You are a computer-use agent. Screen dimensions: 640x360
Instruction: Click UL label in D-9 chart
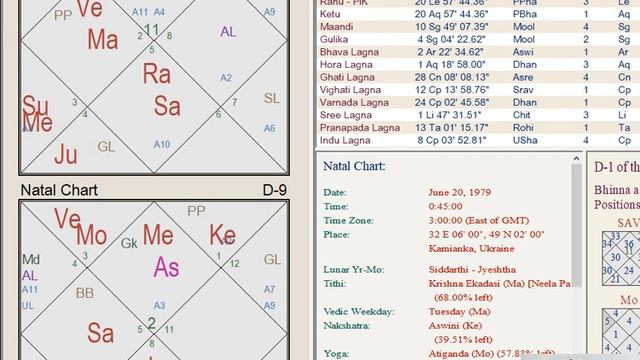pyautogui.click(x=28, y=306)
